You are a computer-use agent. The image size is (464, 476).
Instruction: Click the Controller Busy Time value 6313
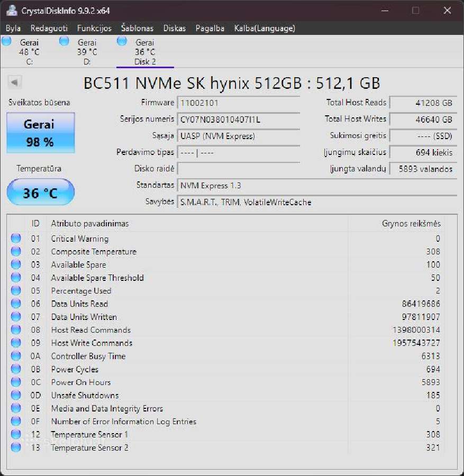(x=431, y=356)
